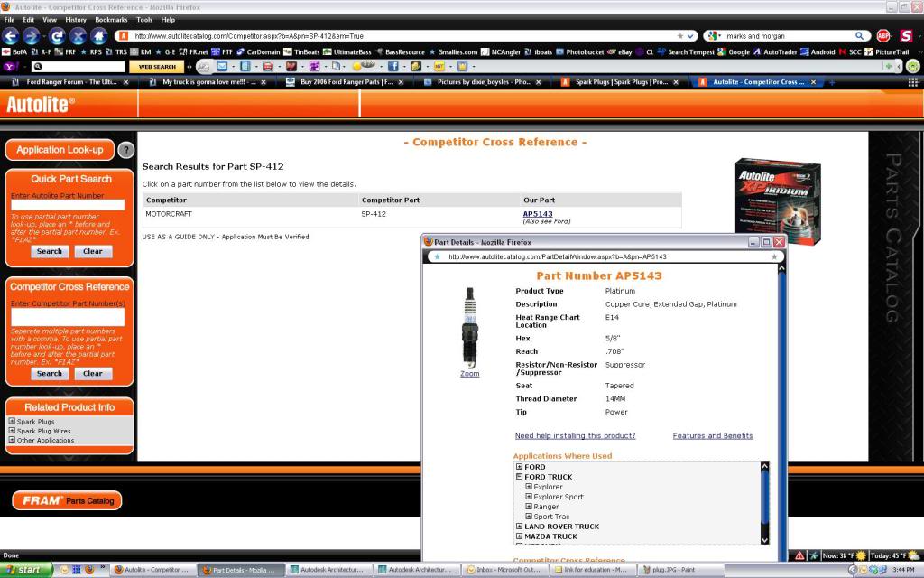The image size is (924, 578).
Task: Click the search magnifier in Google box
Action: pos(860,36)
